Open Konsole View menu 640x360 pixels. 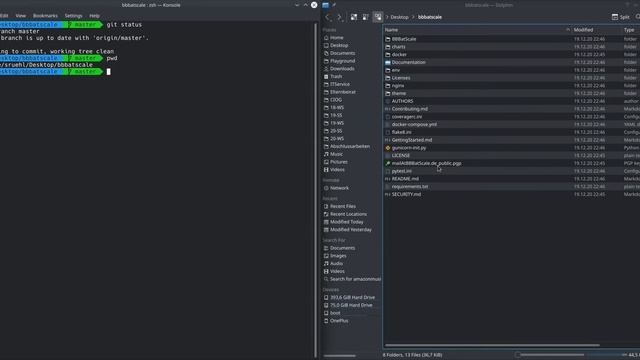20,16
